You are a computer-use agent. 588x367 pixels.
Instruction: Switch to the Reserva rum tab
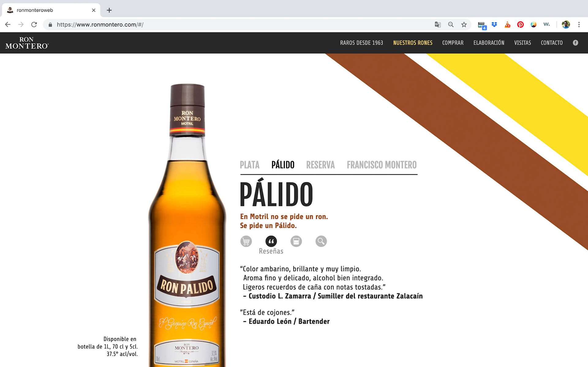(x=320, y=165)
